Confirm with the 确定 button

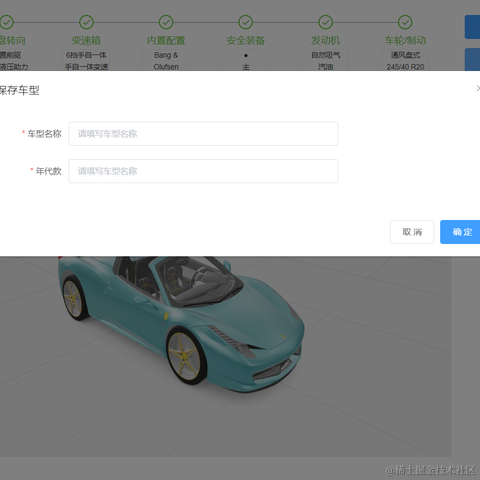coord(461,232)
